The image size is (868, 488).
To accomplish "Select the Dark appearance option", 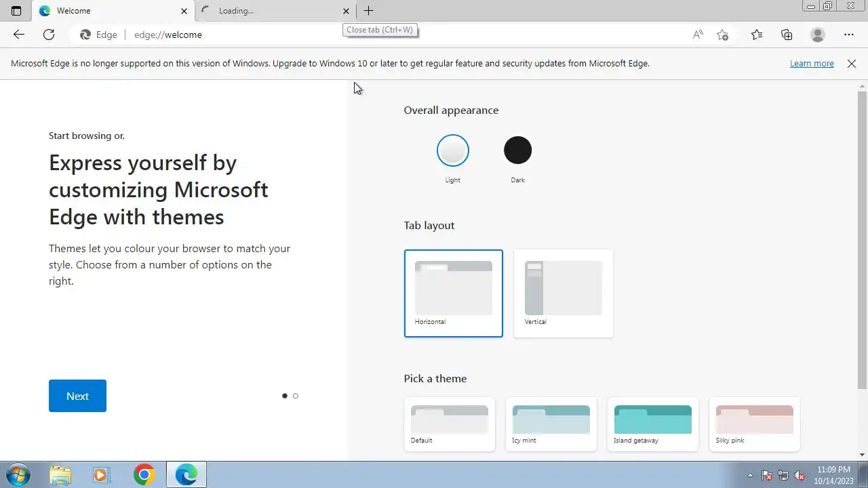I will (x=517, y=150).
